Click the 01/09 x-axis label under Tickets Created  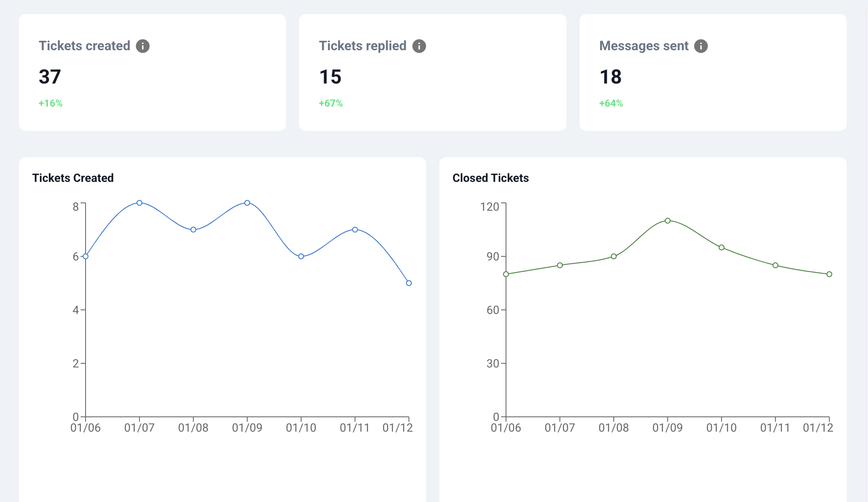point(247,428)
